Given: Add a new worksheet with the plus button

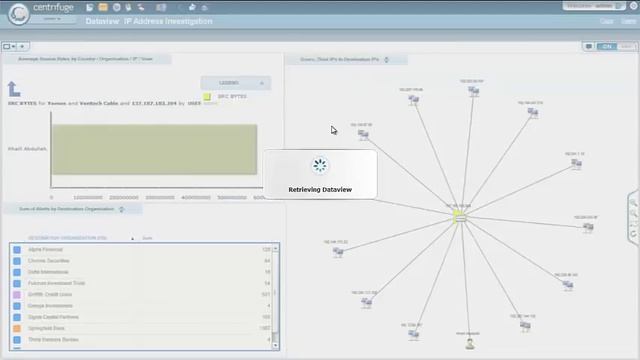Looking at the screenshot, I should (22, 47).
